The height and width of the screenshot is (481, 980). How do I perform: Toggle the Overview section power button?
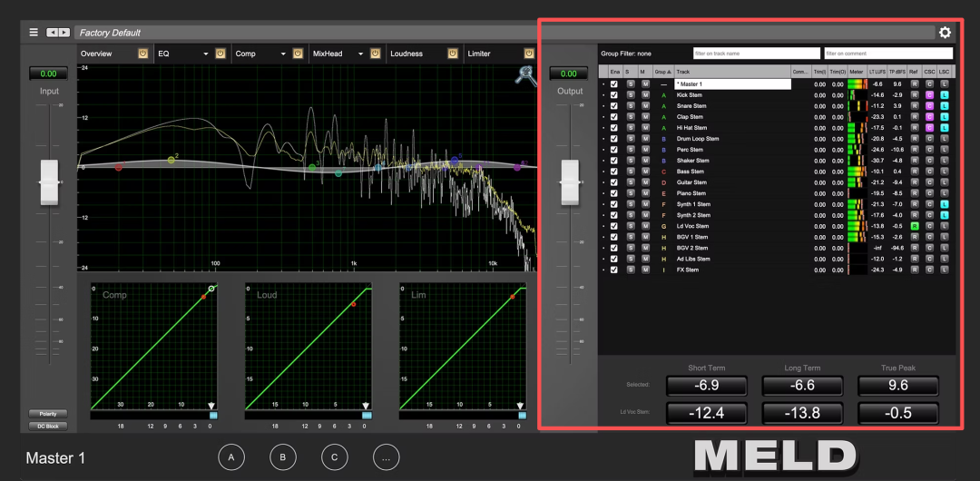(x=143, y=54)
